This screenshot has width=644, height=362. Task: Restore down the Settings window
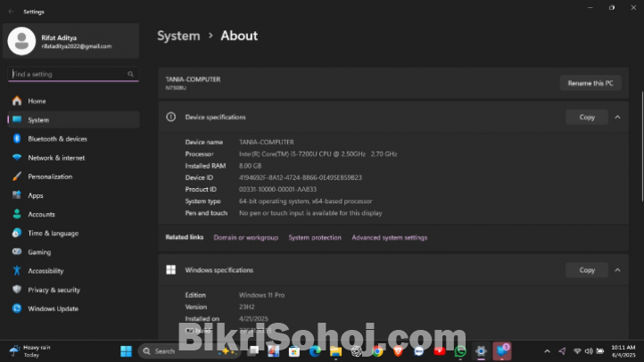tap(612, 7)
